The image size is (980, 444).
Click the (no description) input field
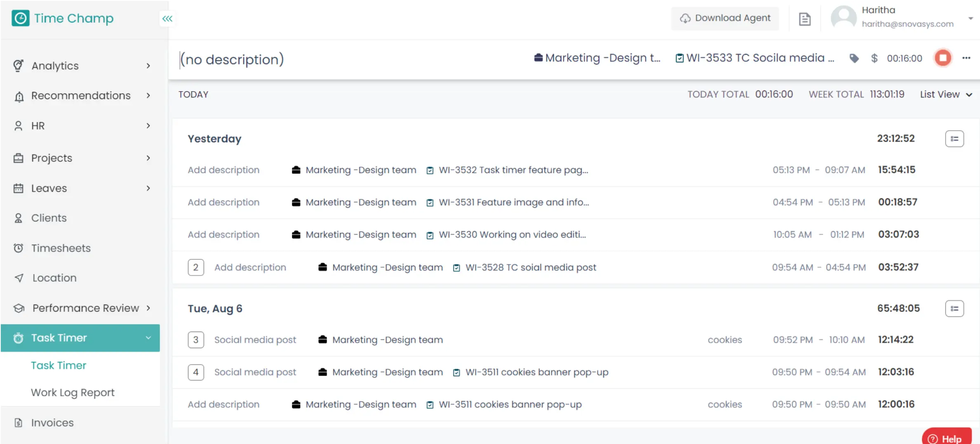click(x=232, y=59)
